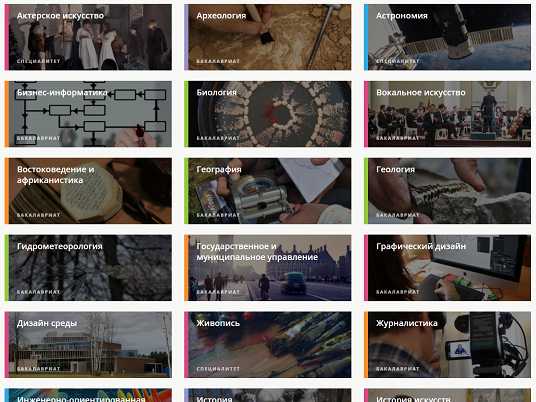Click the История искусств tile
The image size is (536, 402).
pyautogui.click(x=447, y=395)
